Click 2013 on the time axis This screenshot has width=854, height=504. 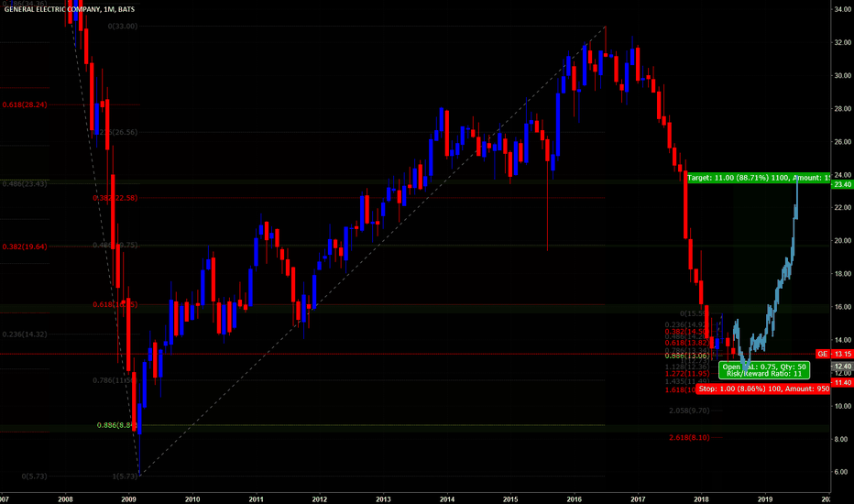383,499
